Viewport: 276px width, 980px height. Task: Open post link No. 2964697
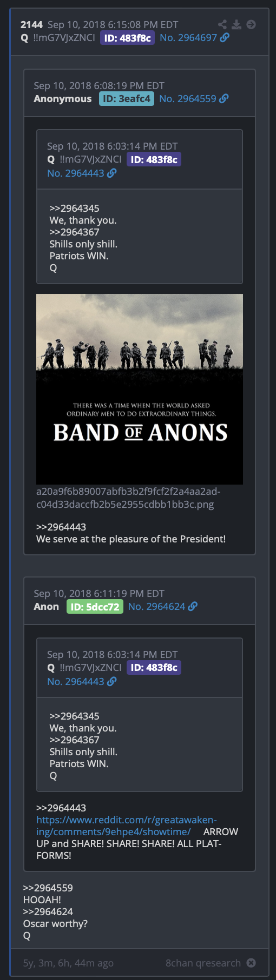tap(188, 37)
